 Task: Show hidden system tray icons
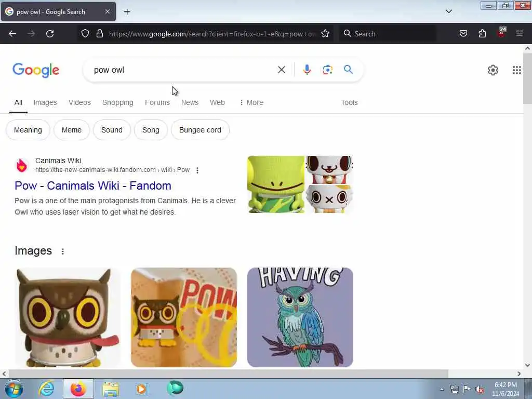442,390
